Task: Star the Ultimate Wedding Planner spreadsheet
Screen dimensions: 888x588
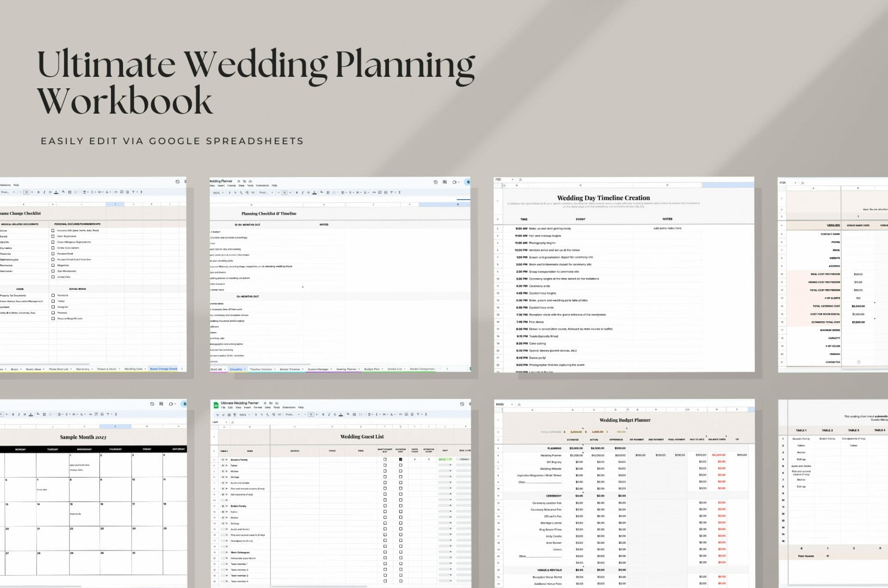Action: pos(265,404)
